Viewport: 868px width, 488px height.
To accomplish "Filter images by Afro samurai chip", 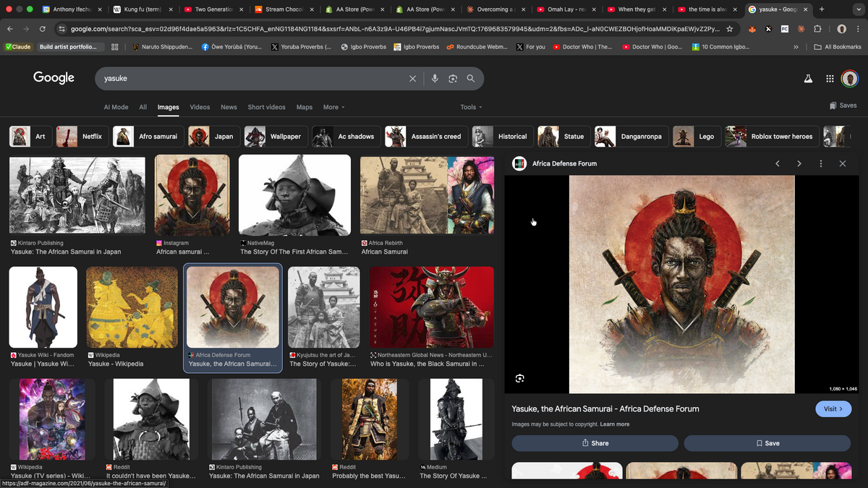I will click(148, 136).
